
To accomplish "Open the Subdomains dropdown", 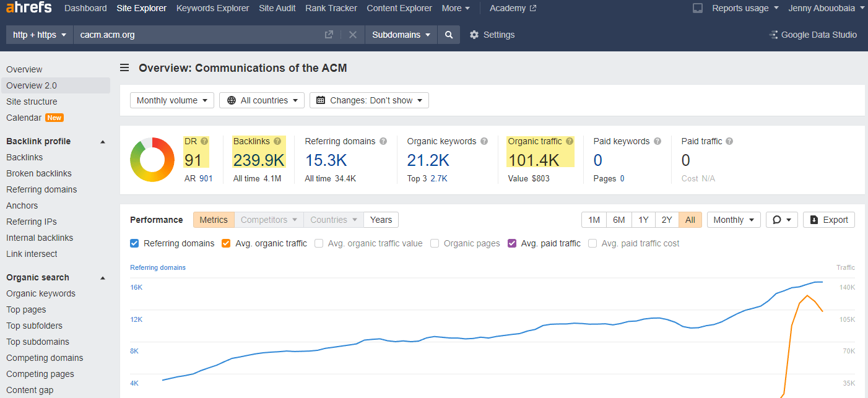I will pos(401,35).
